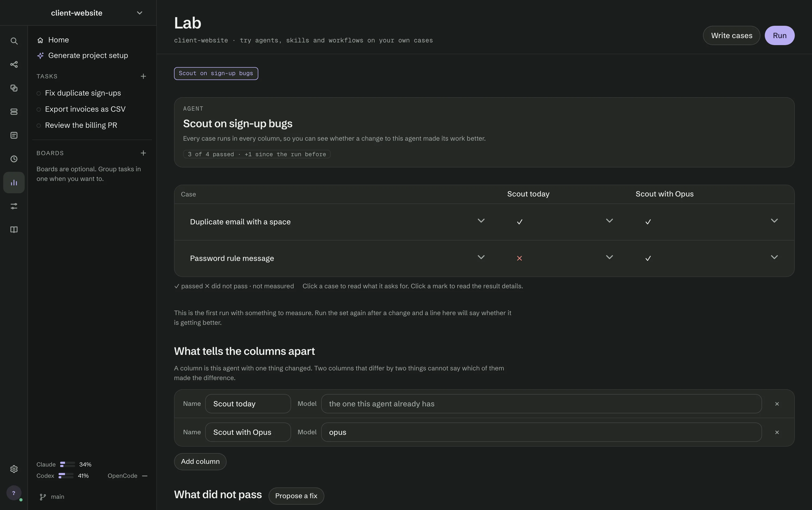Viewport: 812px width, 510px height.
Task: Click the Add column button
Action: (x=200, y=461)
